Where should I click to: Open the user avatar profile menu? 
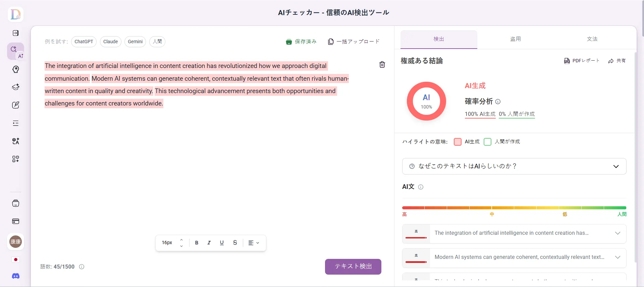[x=15, y=241]
